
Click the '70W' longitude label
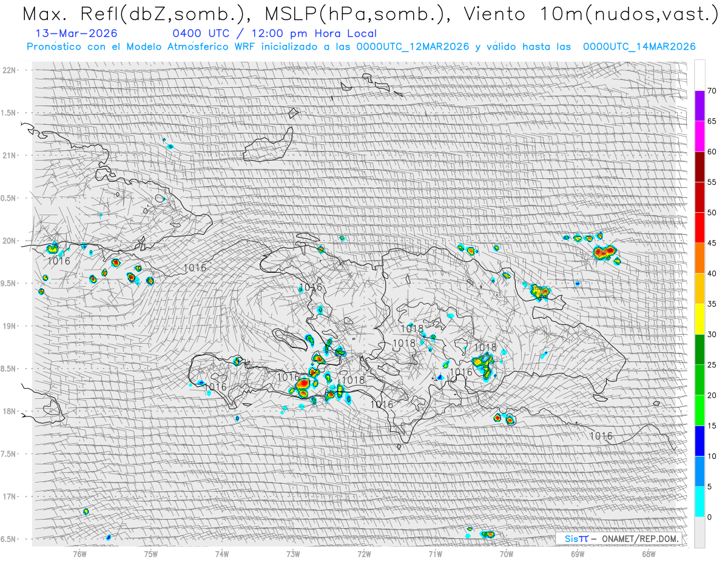click(x=507, y=553)
